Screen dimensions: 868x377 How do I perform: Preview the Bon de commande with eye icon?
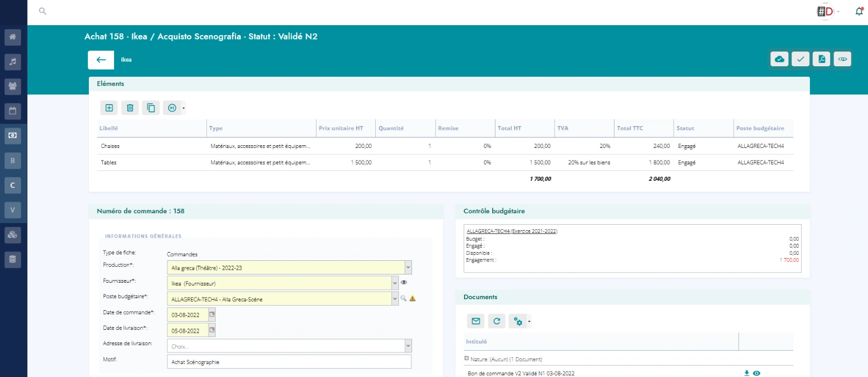pyautogui.click(x=757, y=373)
